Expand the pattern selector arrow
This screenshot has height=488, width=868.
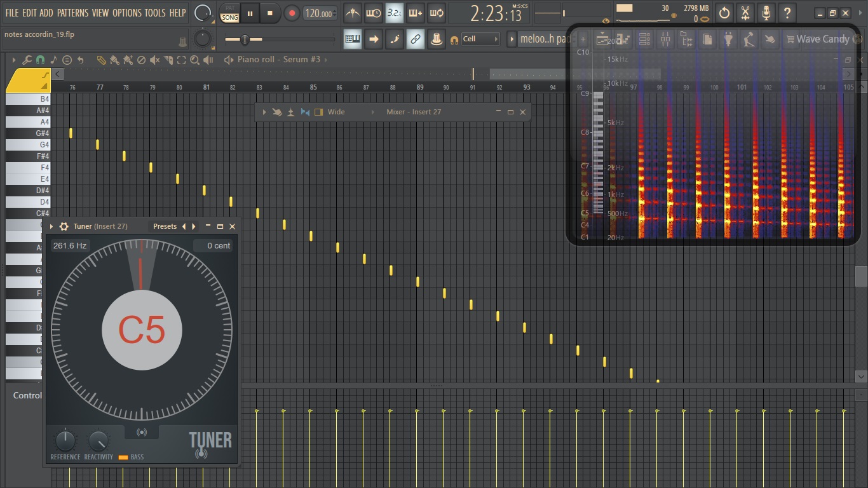[512, 39]
